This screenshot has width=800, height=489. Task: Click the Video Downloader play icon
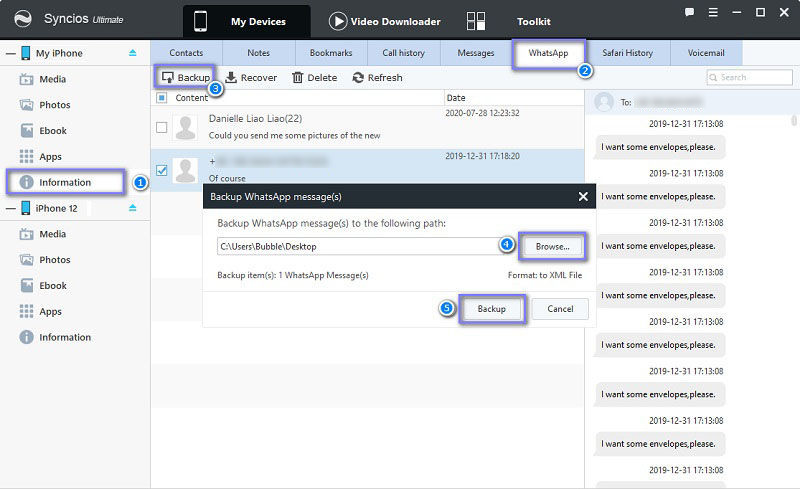coord(338,21)
